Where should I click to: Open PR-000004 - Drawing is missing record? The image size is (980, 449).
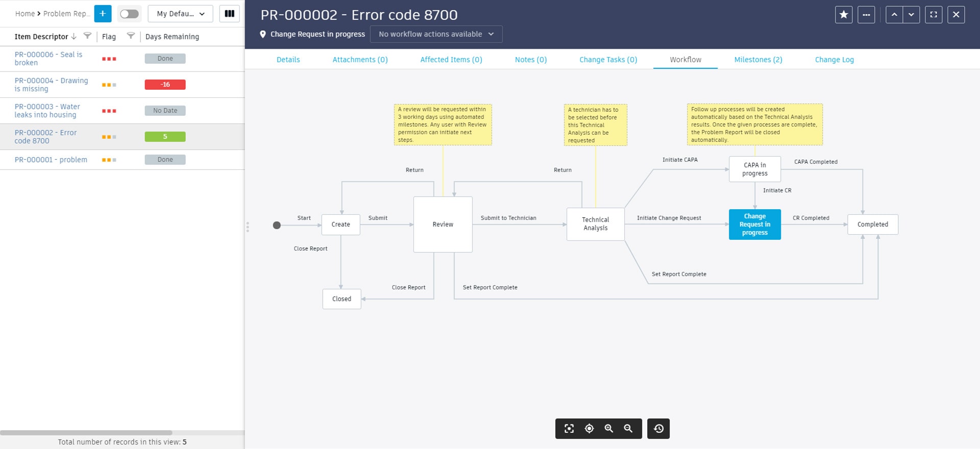click(51, 85)
